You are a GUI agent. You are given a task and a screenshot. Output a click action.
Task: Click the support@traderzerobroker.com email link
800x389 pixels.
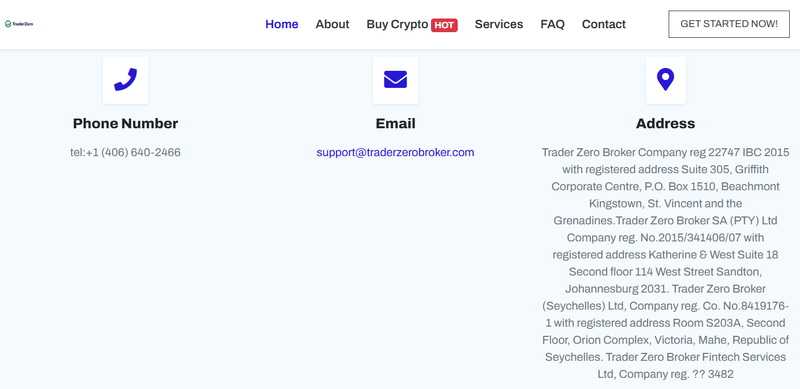[x=395, y=152]
